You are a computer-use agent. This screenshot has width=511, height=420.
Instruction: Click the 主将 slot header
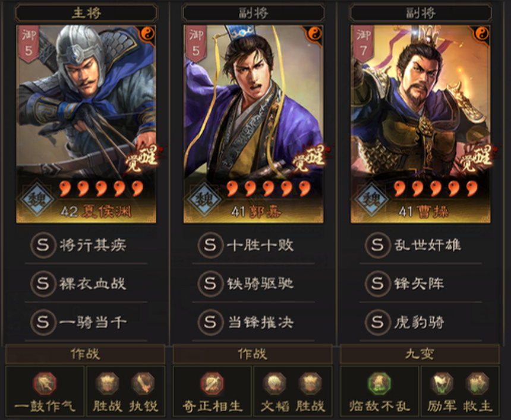(x=86, y=13)
